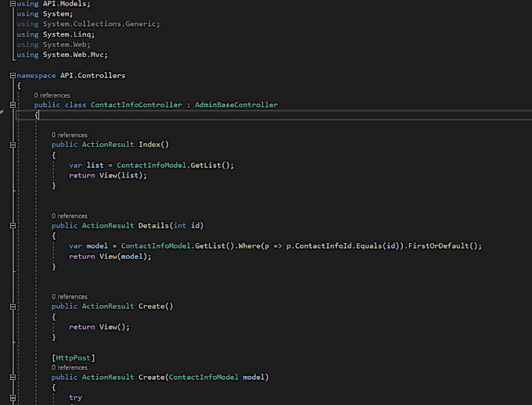Click the ContactInfoModel.GetList() call in Index
Image resolution: width=532 pixels, height=405 pixels.
[173, 165]
